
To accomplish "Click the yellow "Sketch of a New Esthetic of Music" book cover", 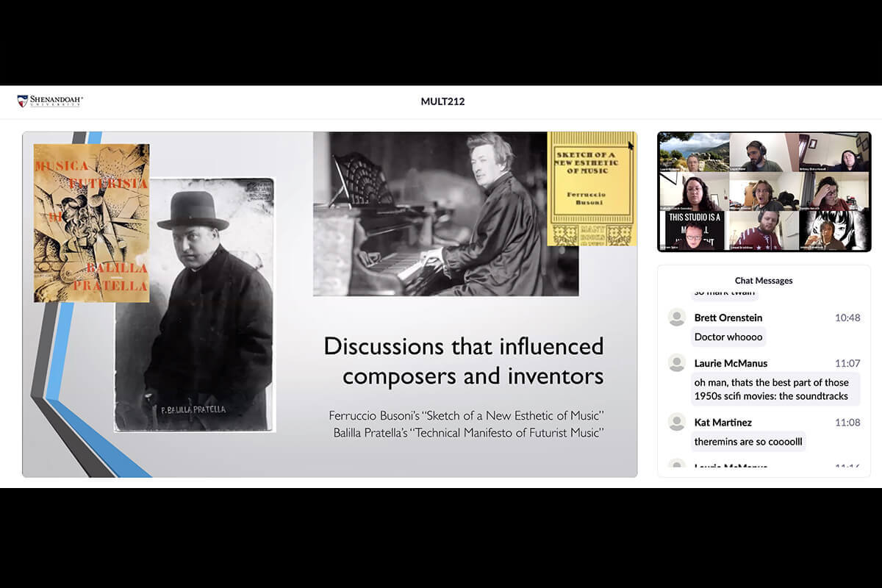I will pyautogui.click(x=592, y=188).
